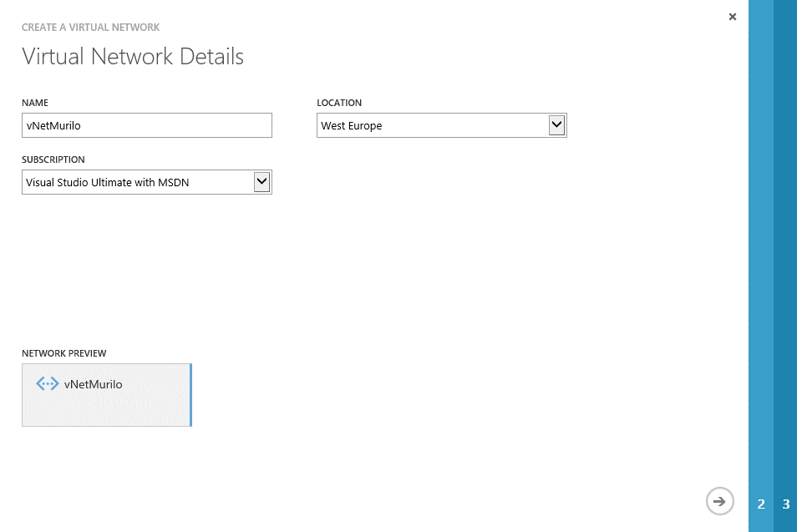
Task: Click the virtual network icon in preview
Action: click(x=48, y=384)
